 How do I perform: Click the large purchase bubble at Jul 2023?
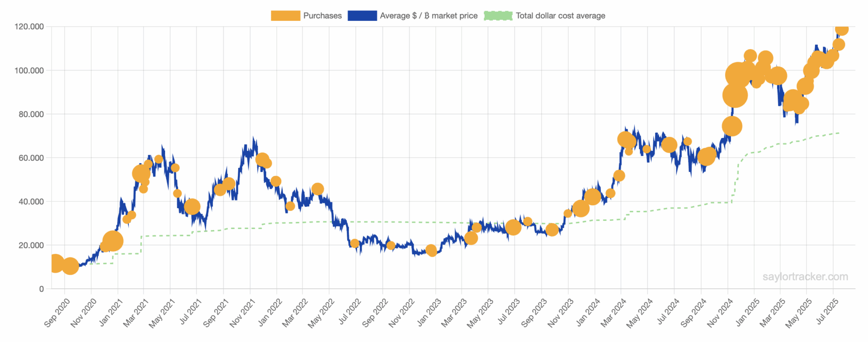pos(513,227)
